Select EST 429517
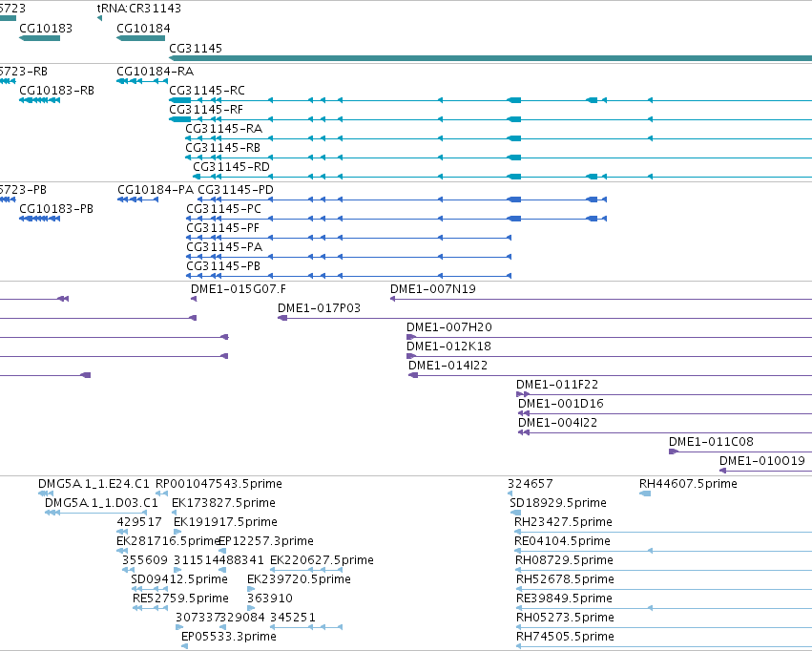 [139, 522]
